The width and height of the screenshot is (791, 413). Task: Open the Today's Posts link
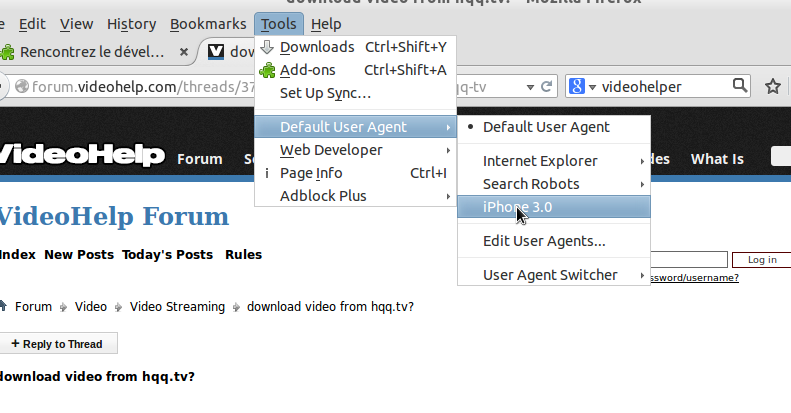pos(167,255)
